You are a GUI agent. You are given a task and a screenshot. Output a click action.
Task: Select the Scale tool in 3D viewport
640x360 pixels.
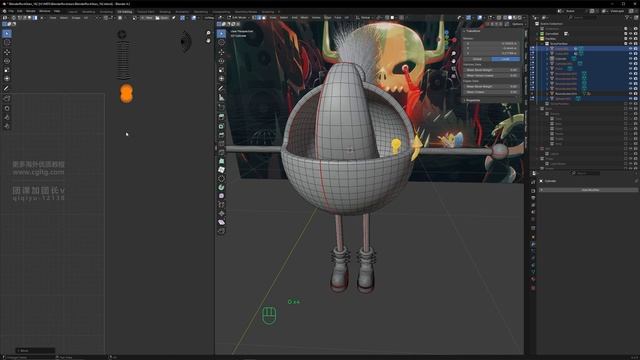pyautogui.click(x=221, y=70)
